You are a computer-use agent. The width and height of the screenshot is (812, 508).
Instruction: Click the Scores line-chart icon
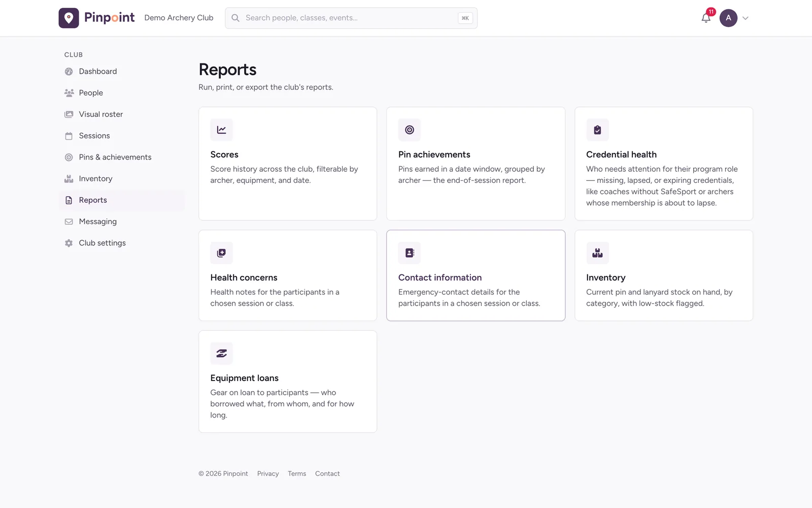click(x=222, y=130)
